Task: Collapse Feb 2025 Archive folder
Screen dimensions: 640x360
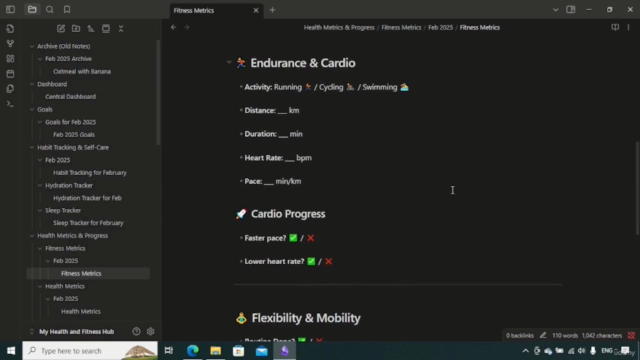Action: (40, 59)
